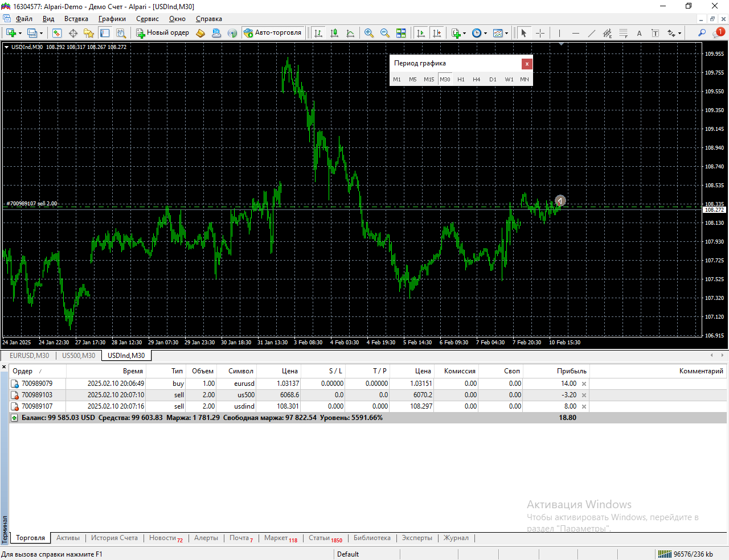Viewport: 729px width, 560px height.
Task: Expand the chart periods clock dropdown
Action: (x=485, y=33)
